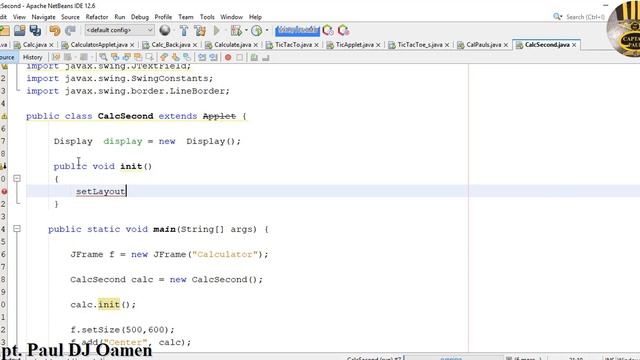Open Project folder icon in toolbar
640x360 pixels.
point(4,31)
